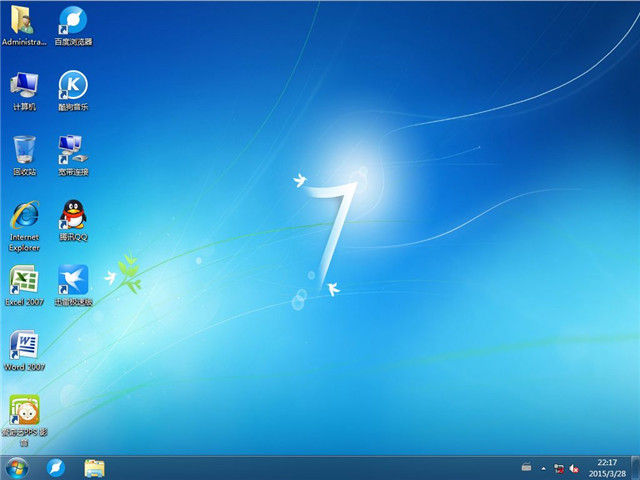This screenshot has width=640, height=480.
Task: Show hidden tray icons arrow
Action: point(543,469)
